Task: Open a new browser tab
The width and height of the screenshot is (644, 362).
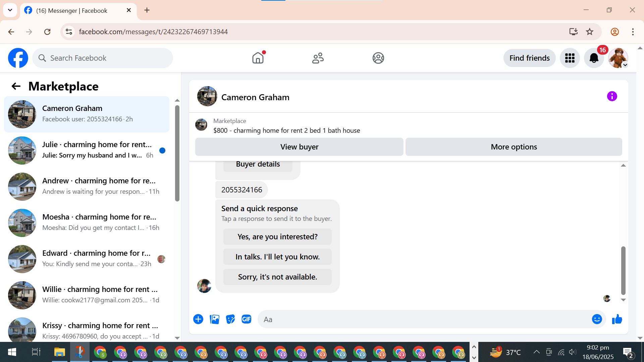Action: (147, 10)
